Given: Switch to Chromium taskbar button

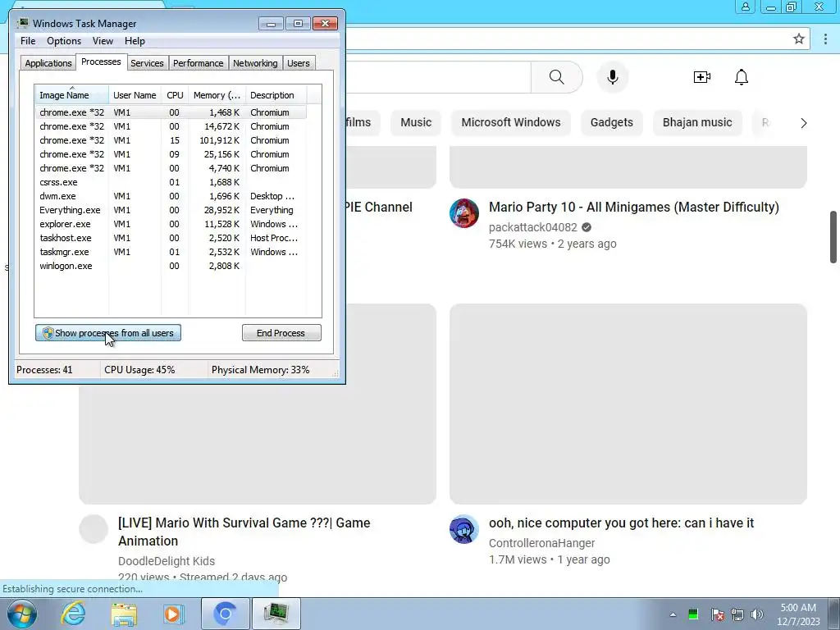Looking at the screenshot, I should [226, 614].
